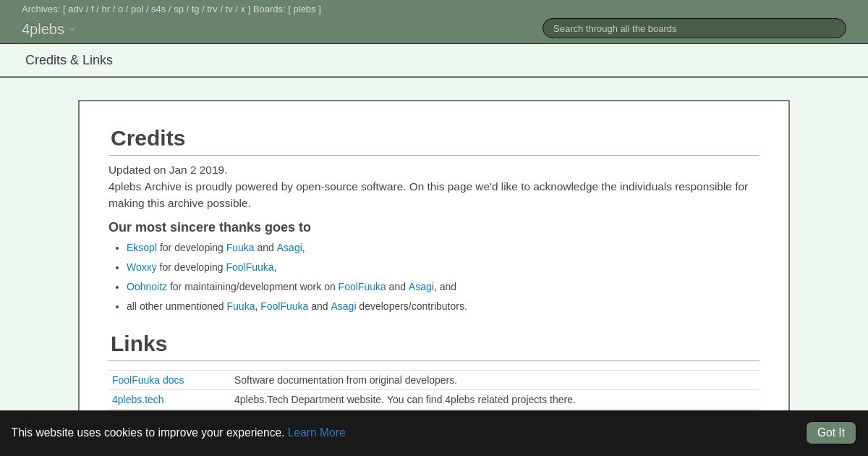Image resolution: width=868 pixels, height=456 pixels.
Task: Open FoolFuuka link in unmentioned contributors line
Action: click(x=284, y=306)
